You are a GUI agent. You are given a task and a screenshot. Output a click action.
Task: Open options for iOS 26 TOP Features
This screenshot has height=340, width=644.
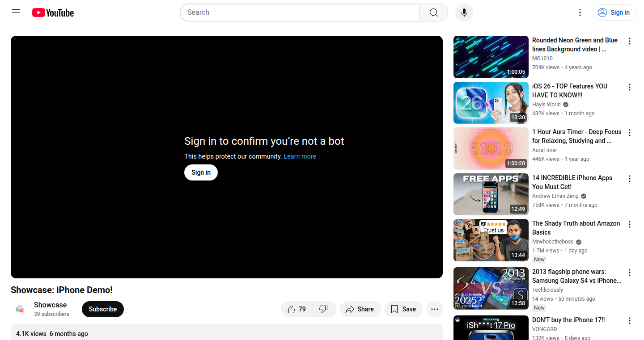[x=630, y=87]
